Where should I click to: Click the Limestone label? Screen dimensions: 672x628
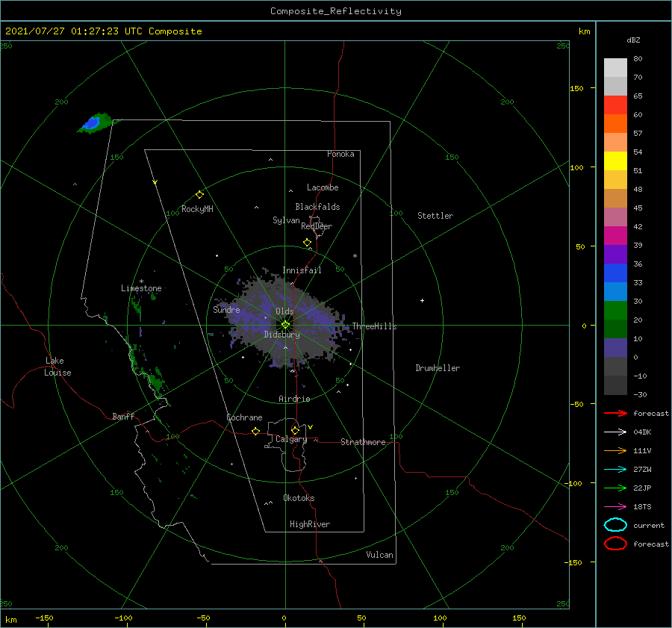pos(141,288)
